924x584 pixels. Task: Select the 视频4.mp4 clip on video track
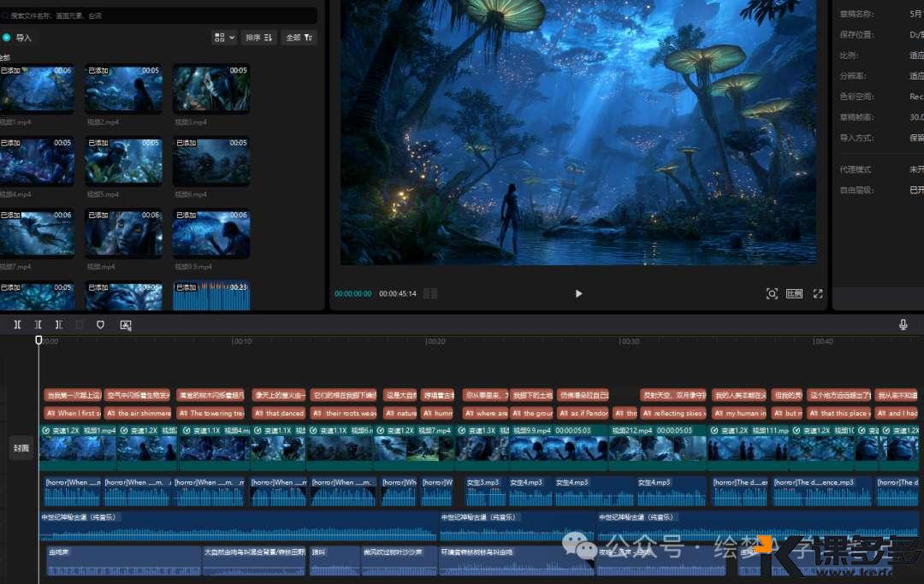tap(213, 447)
